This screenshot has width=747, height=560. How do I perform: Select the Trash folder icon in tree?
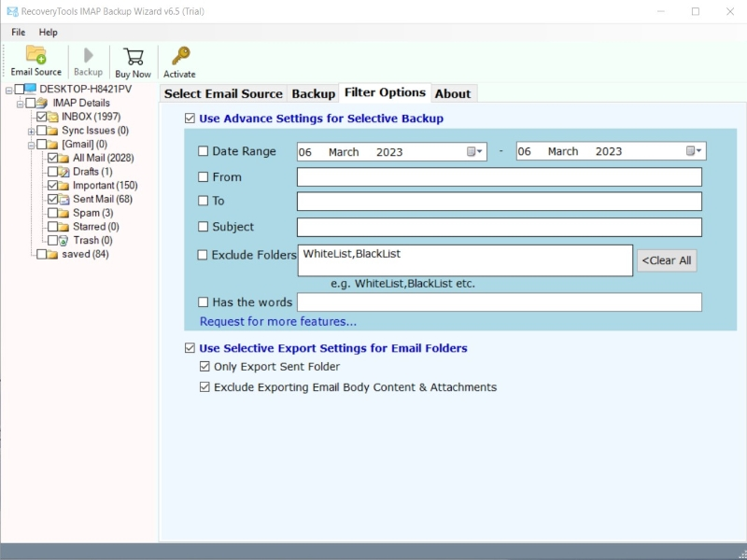(x=64, y=241)
